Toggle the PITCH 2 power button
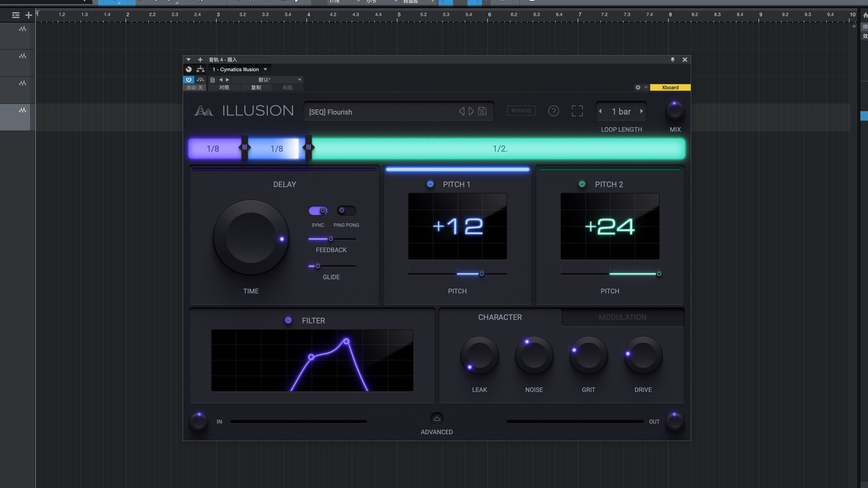The height and width of the screenshot is (488, 868). (582, 184)
